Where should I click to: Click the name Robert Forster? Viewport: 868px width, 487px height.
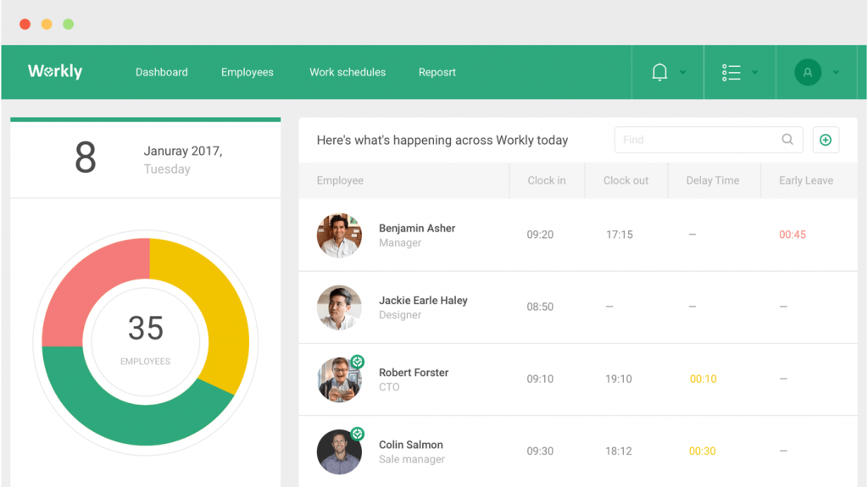pos(414,373)
